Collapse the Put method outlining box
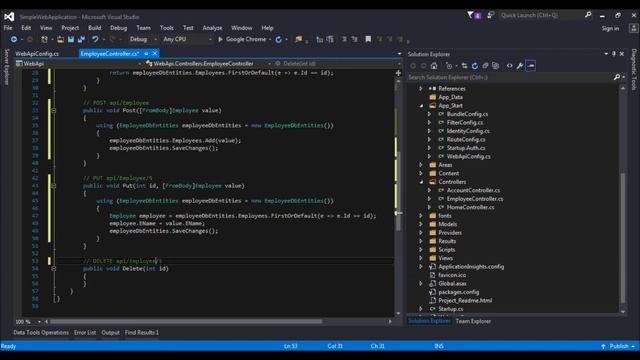This screenshot has width=640, height=360. (53, 186)
